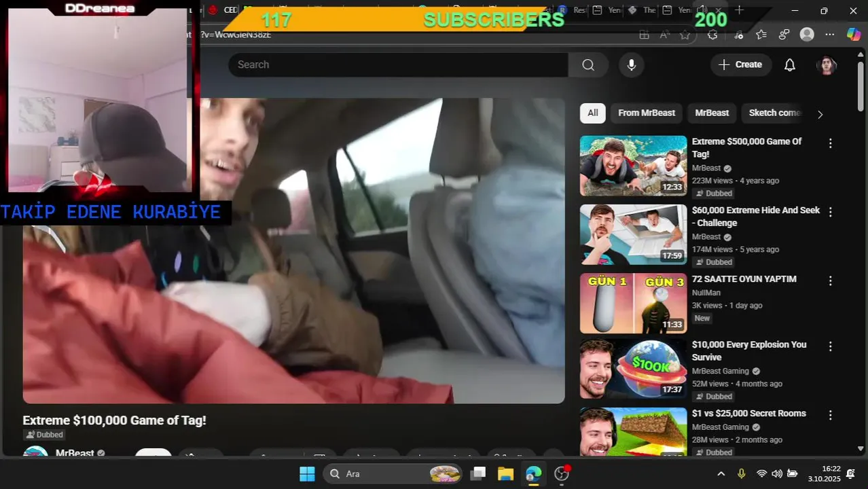Click the Microsoft Edge taskbar icon
The width and height of the screenshot is (868, 489).
click(534, 474)
